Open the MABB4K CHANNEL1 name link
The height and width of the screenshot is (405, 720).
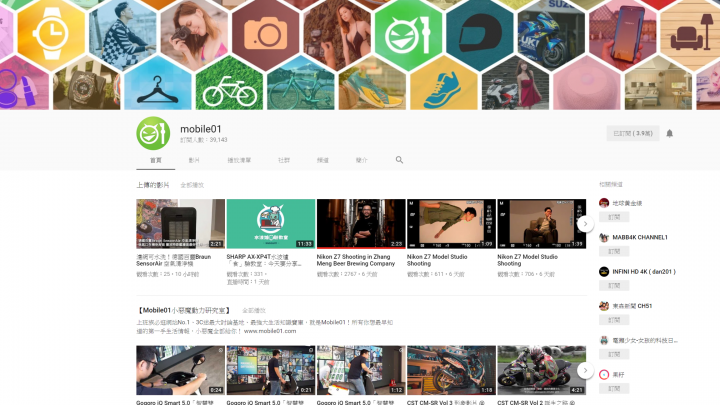click(640, 237)
